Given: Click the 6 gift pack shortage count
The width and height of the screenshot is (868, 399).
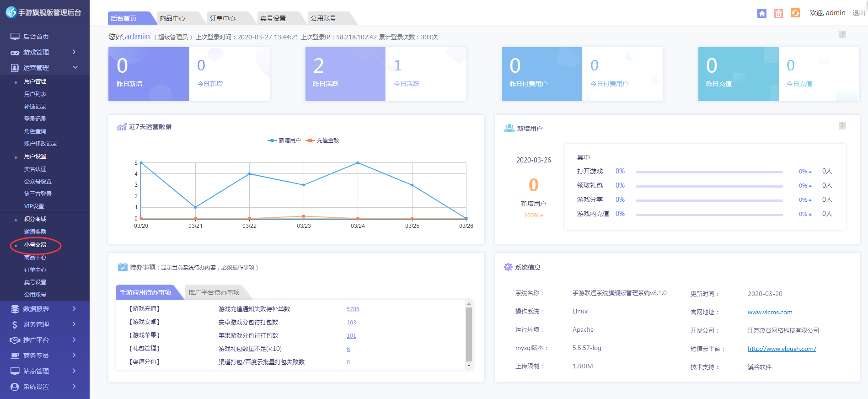Looking at the screenshot, I should click(x=348, y=349).
